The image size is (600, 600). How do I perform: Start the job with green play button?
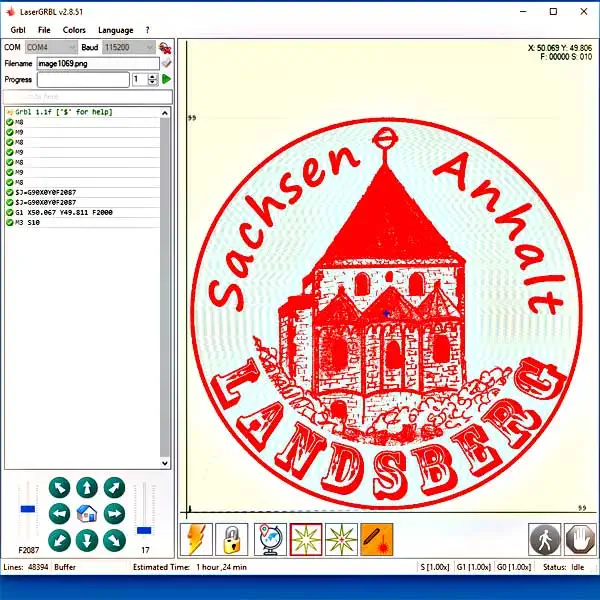point(166,79)
